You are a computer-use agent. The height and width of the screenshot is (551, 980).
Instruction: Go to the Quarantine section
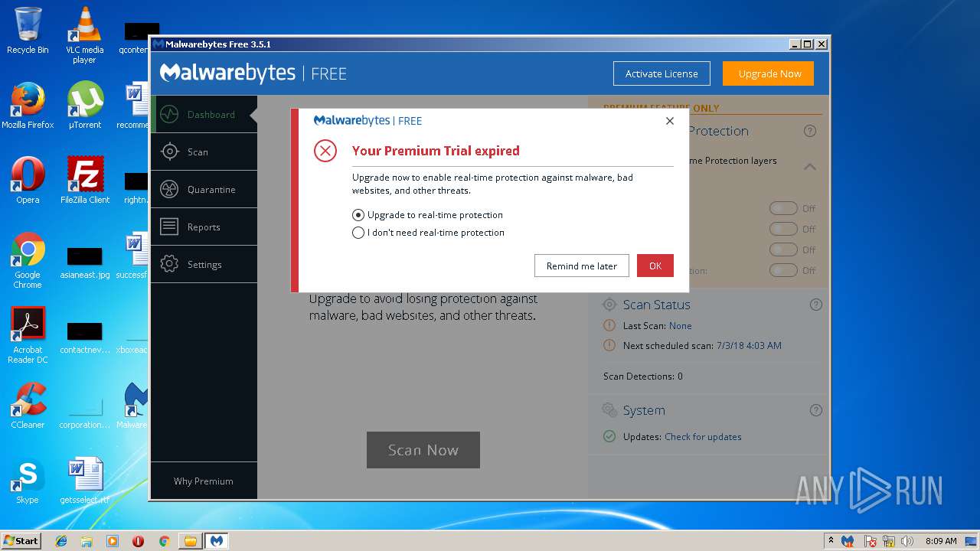pos(204,189)
